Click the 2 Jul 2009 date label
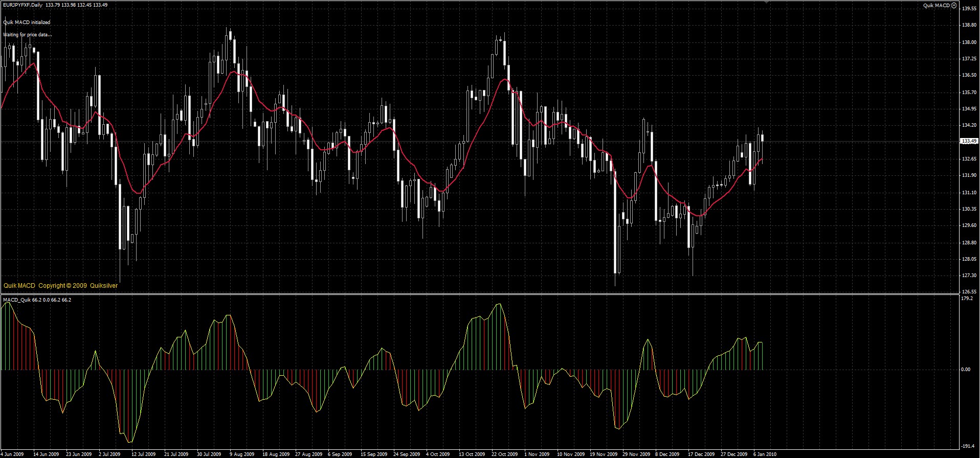 (109, 454)
